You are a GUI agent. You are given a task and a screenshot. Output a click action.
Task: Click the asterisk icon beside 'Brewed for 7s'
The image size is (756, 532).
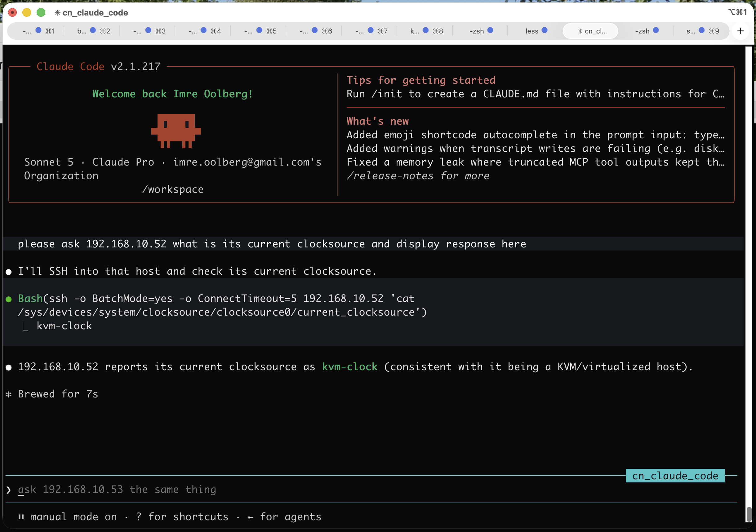coord(9,394)
